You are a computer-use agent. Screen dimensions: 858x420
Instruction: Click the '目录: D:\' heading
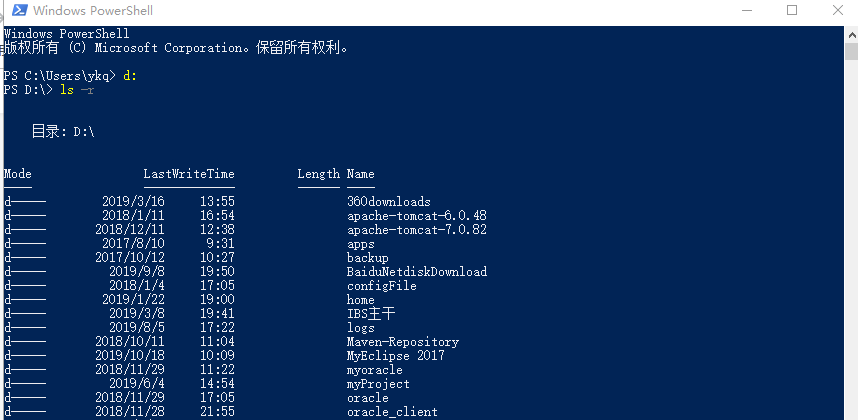click(x=63, y=131)
